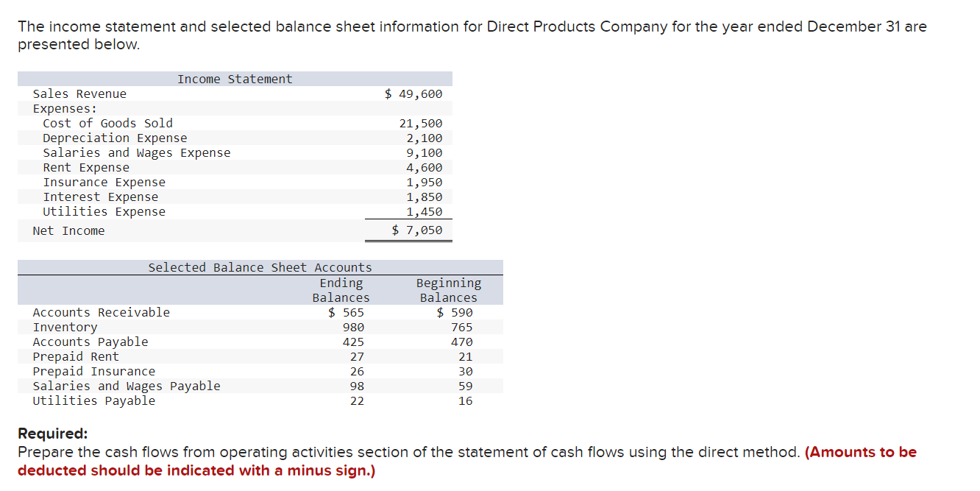The image size is (980, 491).
Task: Select the Sales Revenue row label
Action: pyautogui.click(x=79, y=93)
